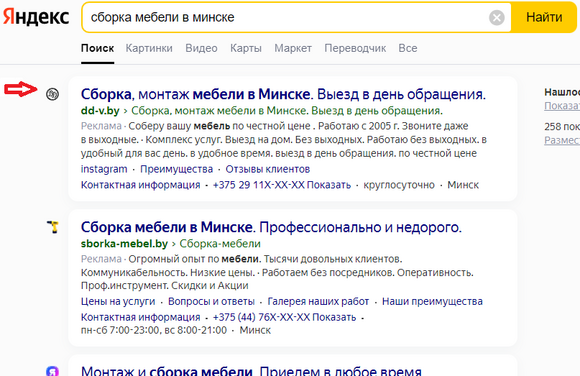Image resolution: width=580 pixels, height=376 pixels.
Task: Open 'Отзывы клиентов' sitelink
Action: tap(268, 169)
